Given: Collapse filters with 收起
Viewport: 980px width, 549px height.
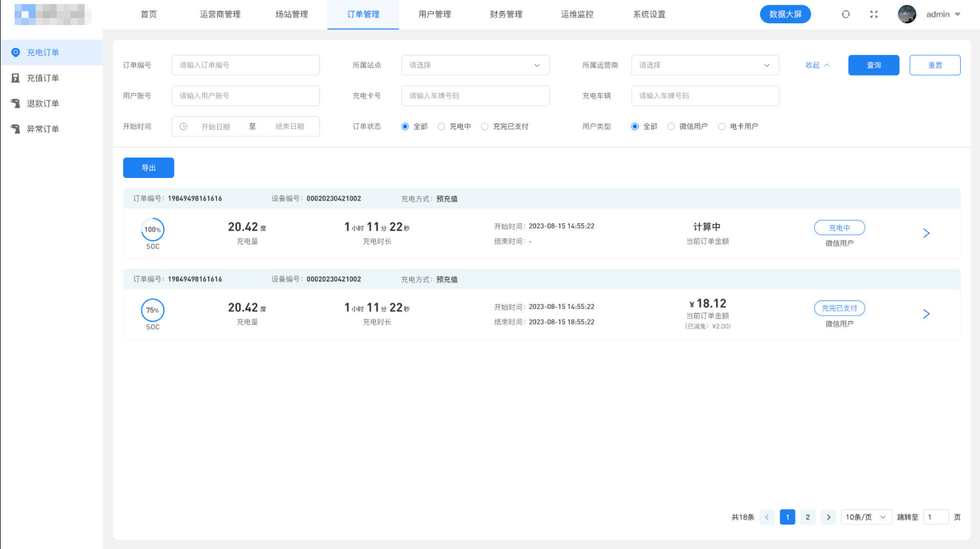Looking at the screenshot, I should pos(817,65).
